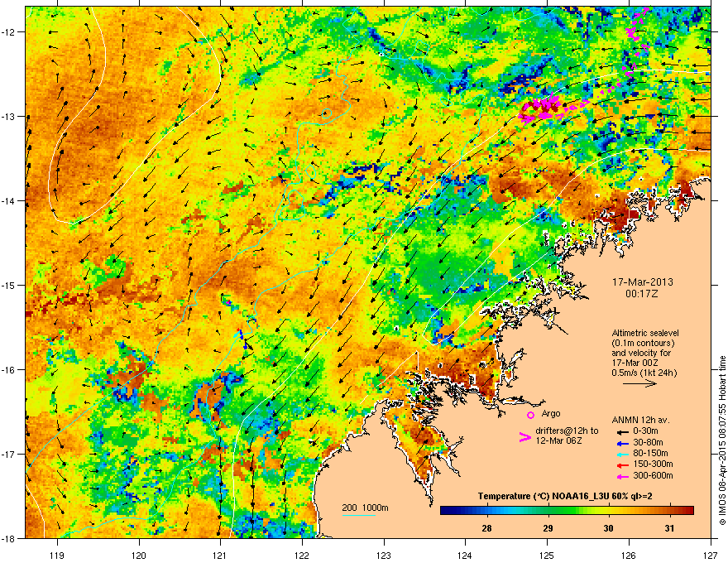
Task: Click the temperature color scale bar
Action: tap(567, 511)
